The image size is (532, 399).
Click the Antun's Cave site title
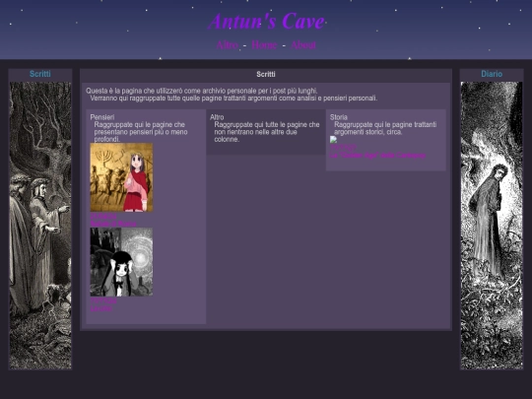pos(266,21)
